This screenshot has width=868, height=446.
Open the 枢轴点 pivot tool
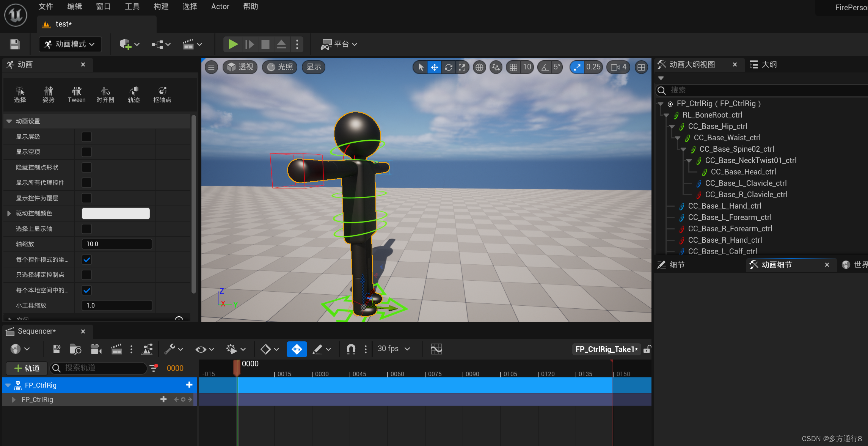click(x=162, y=95)
